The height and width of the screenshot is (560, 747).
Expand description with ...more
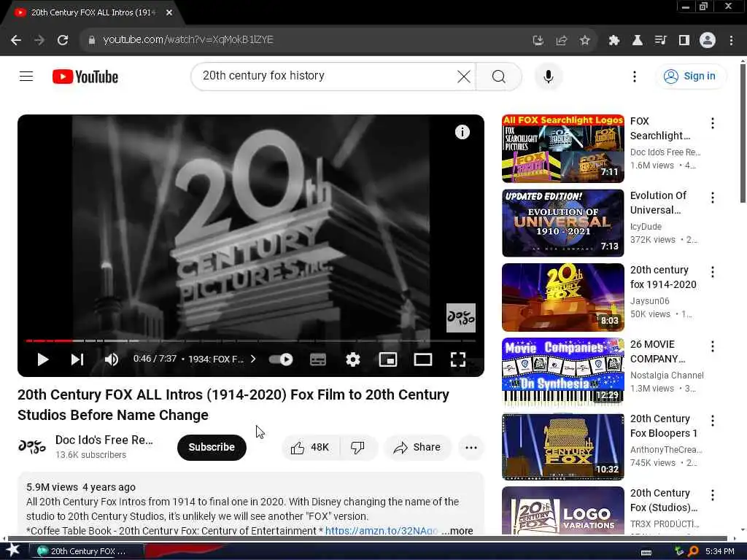[x=457, y=531]
